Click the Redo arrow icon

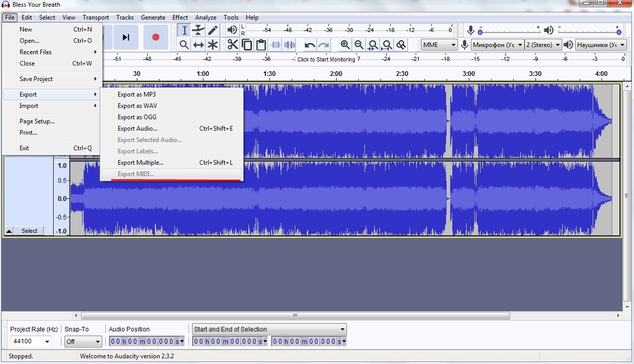(324, 45)
